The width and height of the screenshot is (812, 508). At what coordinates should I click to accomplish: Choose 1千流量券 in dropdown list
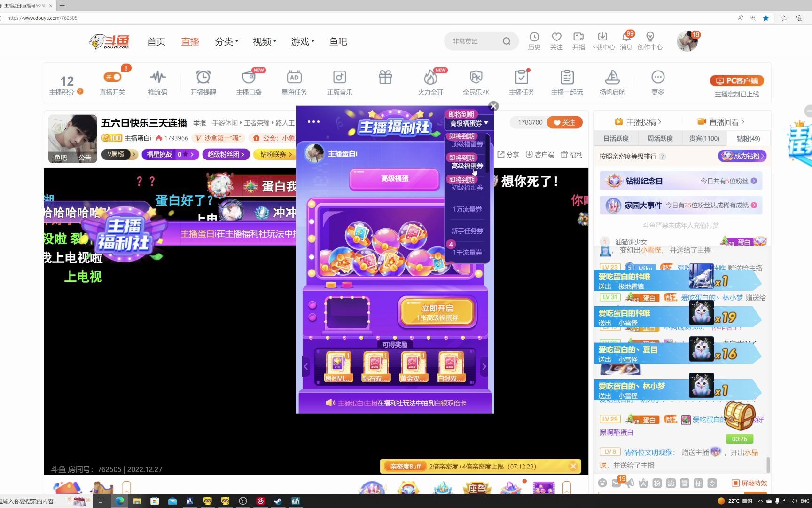(x=467, y=253)
